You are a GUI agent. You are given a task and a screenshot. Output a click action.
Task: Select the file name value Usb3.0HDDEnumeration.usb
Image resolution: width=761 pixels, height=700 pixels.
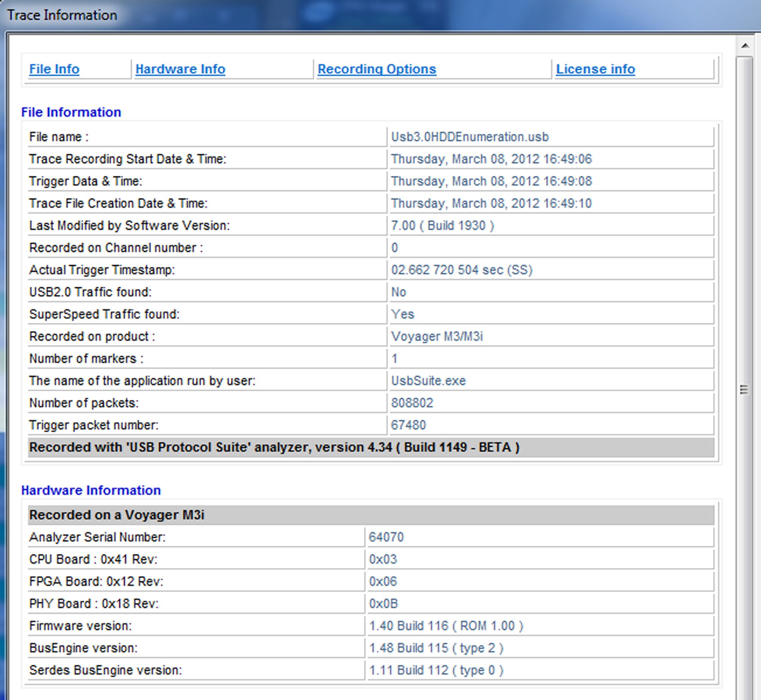click(470, 137)
